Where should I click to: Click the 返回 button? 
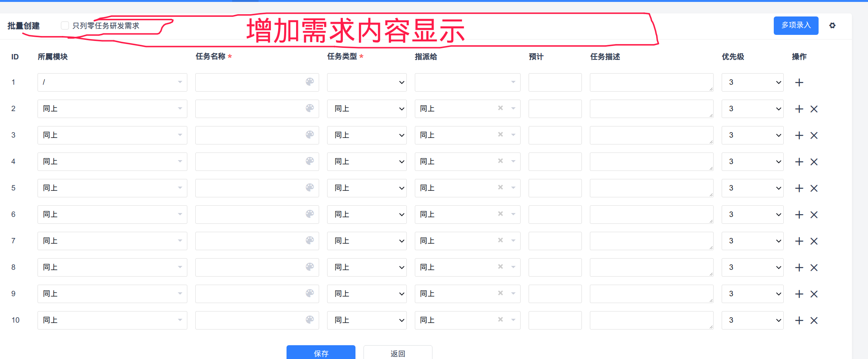[x=398, y=352]
